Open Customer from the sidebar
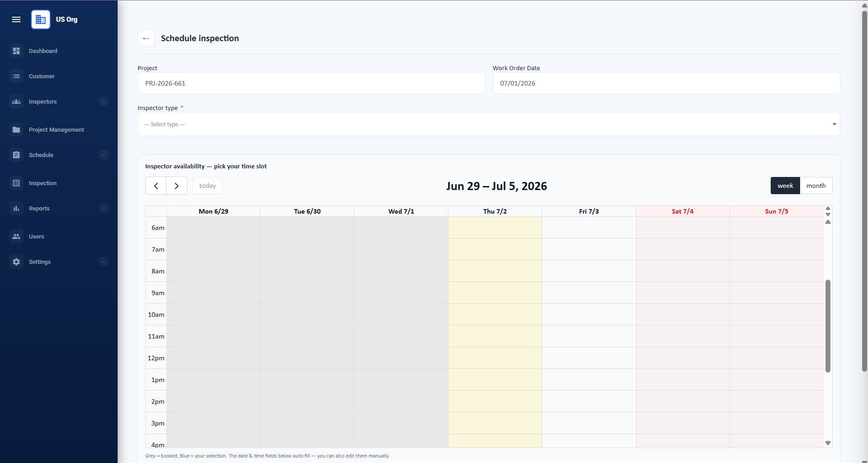Viewport: 868px width, 463px height. [x=42, y=76]
